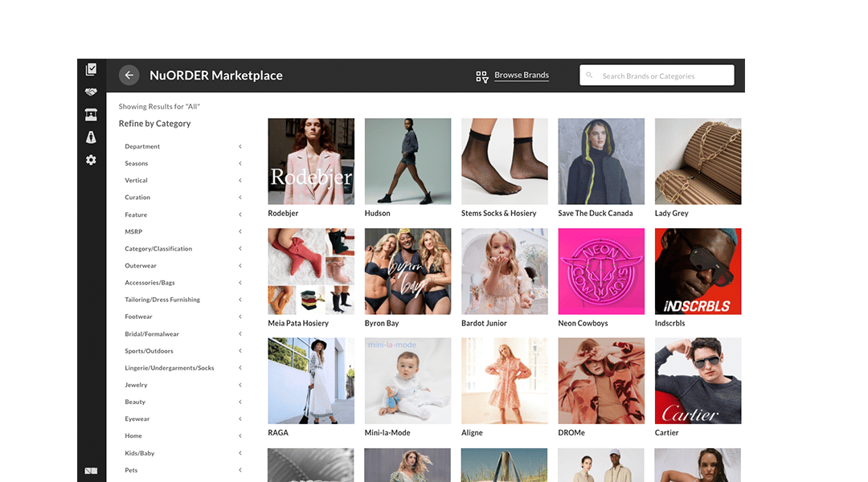Expand the Kids/Baby category filter
Screen dimensions: 868x482
pos(182,453)
